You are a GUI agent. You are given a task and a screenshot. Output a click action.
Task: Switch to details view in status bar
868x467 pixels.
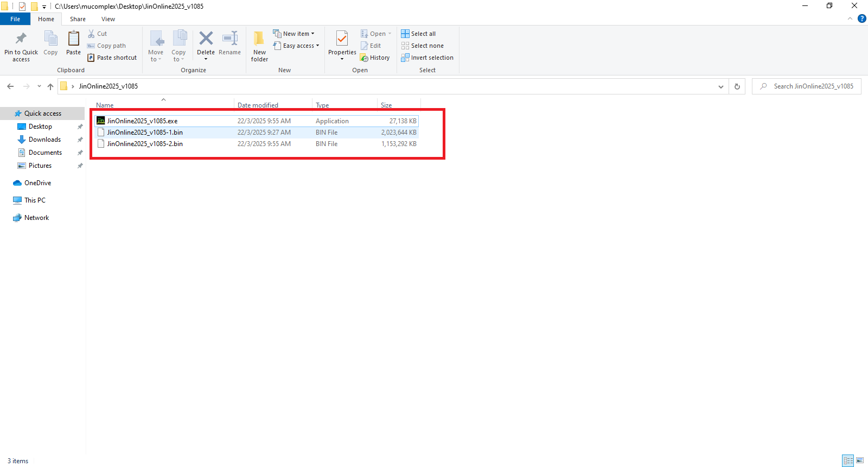coord(848,460)
